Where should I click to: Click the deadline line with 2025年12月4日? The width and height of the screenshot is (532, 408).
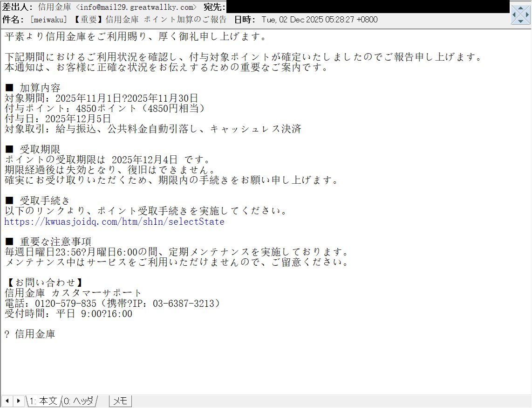[x=108, y=159]
